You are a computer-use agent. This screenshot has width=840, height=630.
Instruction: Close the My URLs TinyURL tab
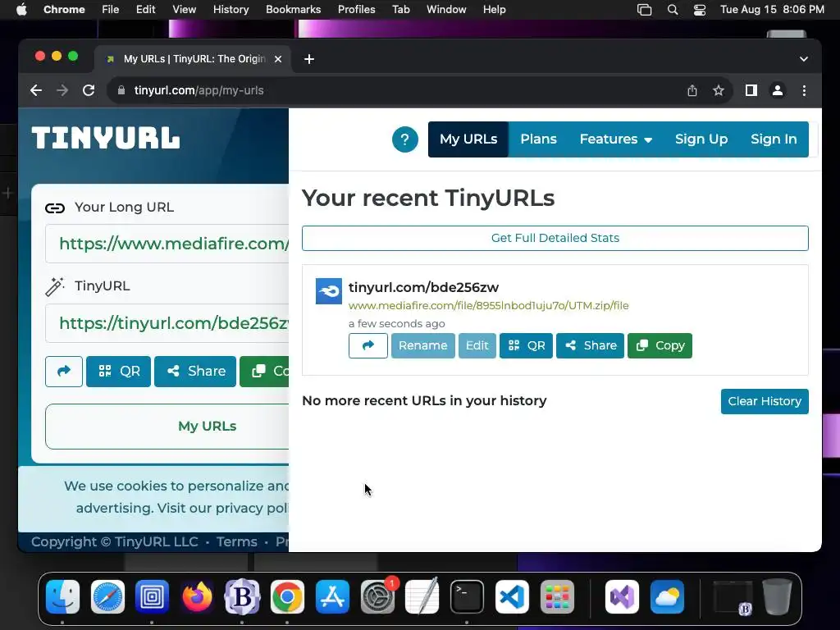(x=278, y=59)
